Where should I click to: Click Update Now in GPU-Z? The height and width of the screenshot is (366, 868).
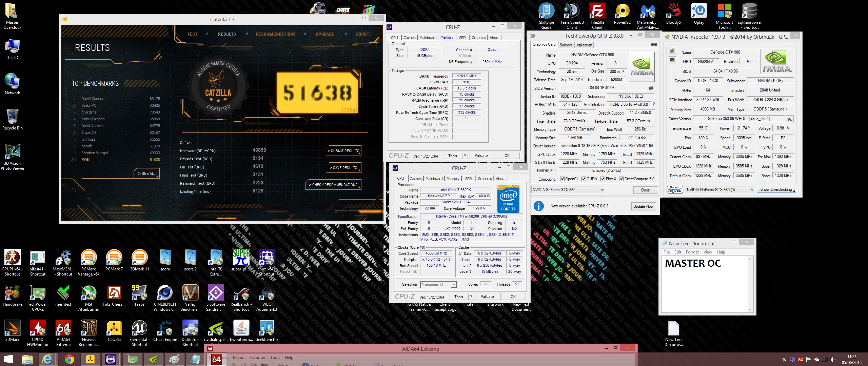click(x=643, y=206)
